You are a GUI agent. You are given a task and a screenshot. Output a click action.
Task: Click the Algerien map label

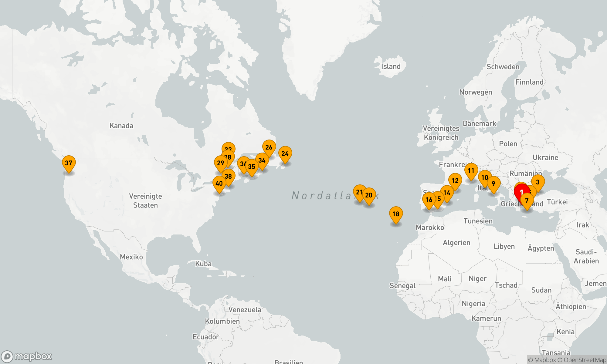(x=456, y=243)
